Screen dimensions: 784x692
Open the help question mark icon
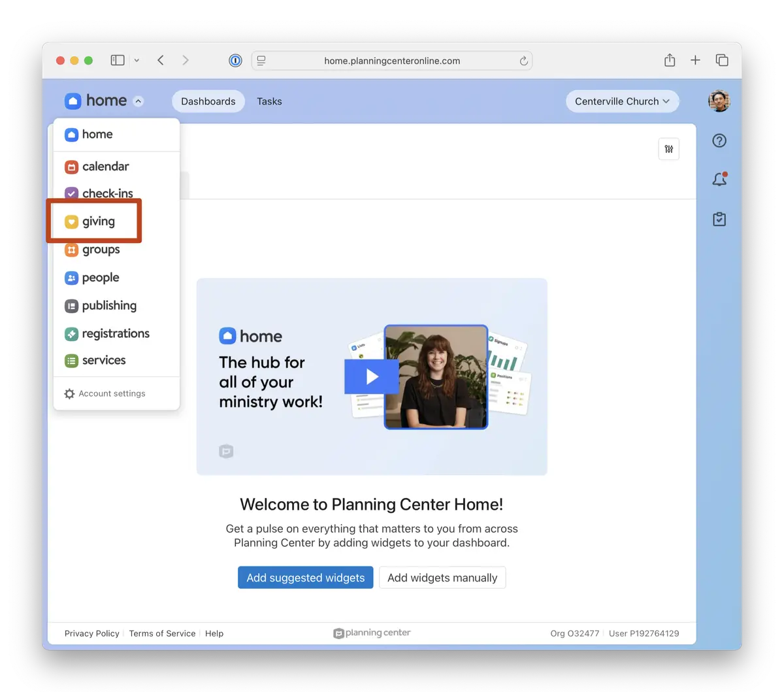tap(719, 140)
